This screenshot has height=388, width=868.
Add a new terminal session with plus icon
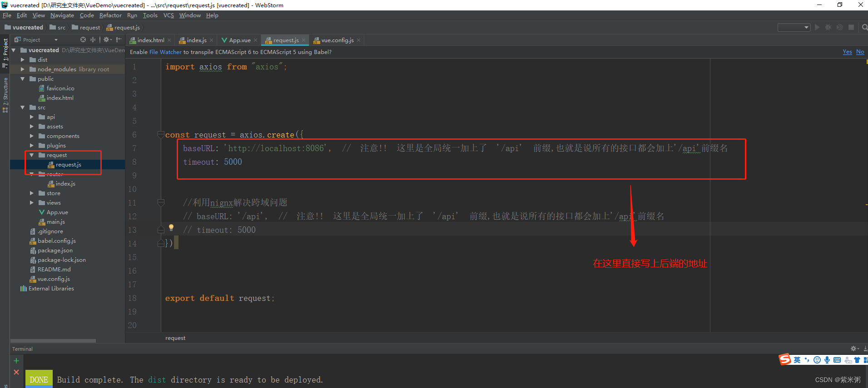(16, 361)
